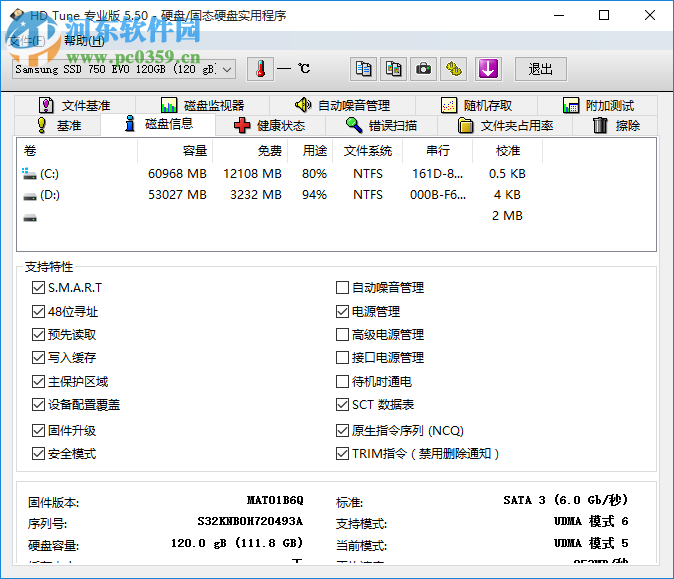Toggle the TRIM指令 checkbox
This screenshot has width=674, height=579.
[342, 453]
